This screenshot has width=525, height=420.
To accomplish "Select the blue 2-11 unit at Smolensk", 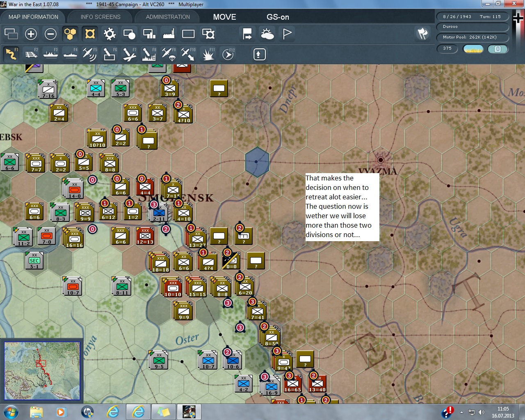I will [159, 213].
